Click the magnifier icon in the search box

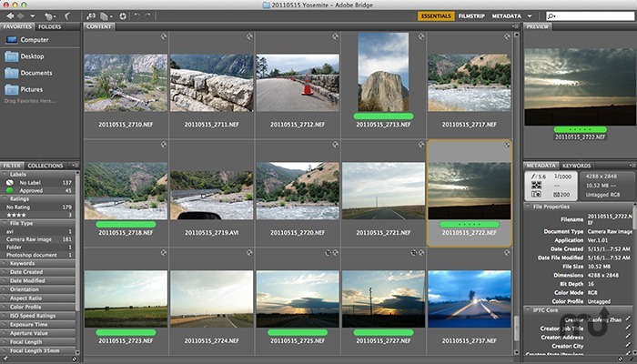coord(551,16)
